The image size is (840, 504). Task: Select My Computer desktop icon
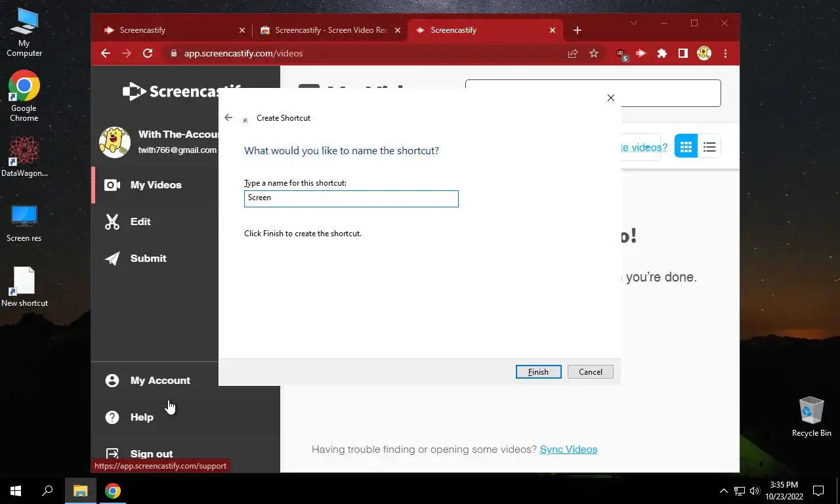(x=24, y=33)
